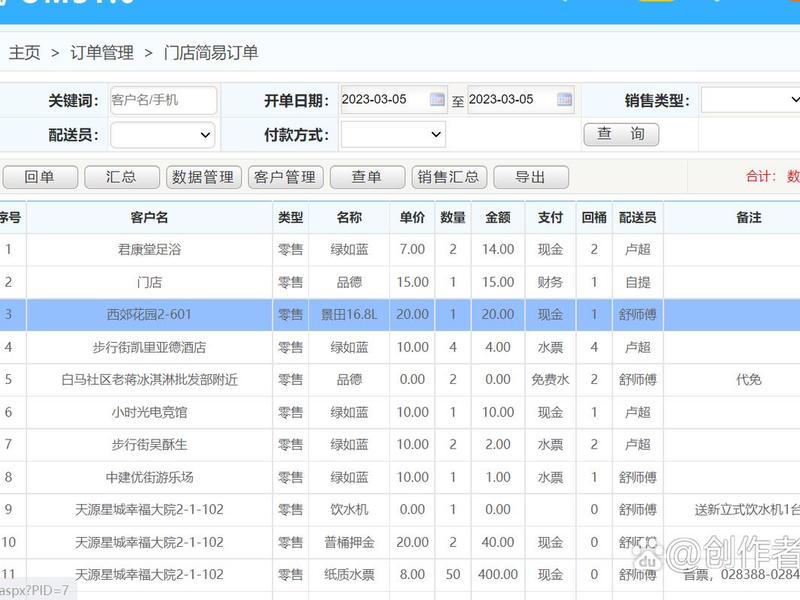Go to 订单管理 in breadcrumb
This screenshot has width=800, height=600.
click(x=102, y=53)
